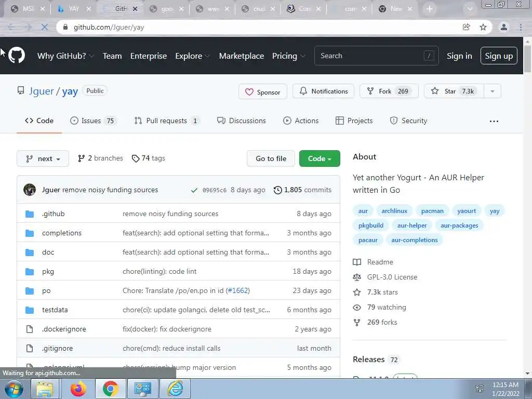The height and width of the screenshot is (399, 532).
Task: Click the green commit status checkmark
Action: coord(194,190)
